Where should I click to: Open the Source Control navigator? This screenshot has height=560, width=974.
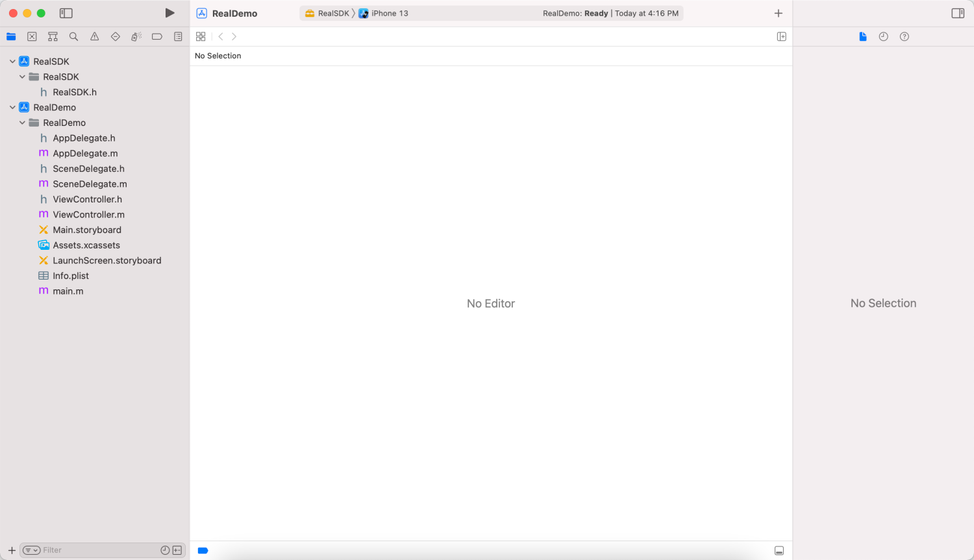32,36
